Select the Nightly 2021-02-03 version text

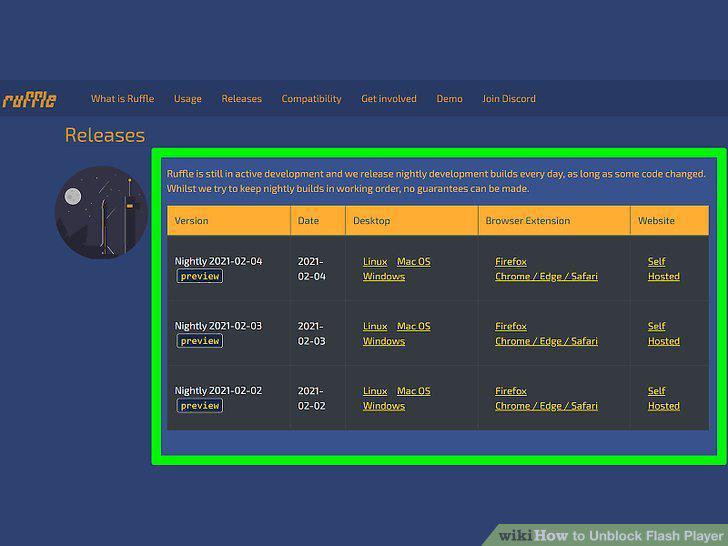(218, 326)
